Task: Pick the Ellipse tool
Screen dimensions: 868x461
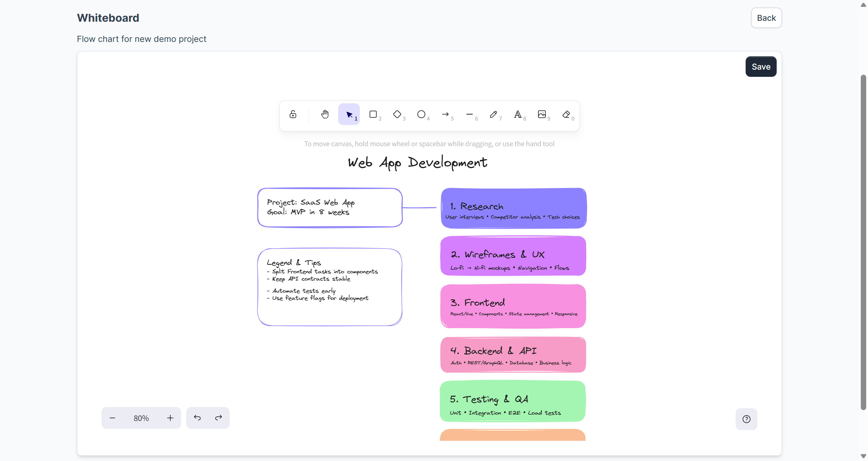Action: tap(421, 114)
